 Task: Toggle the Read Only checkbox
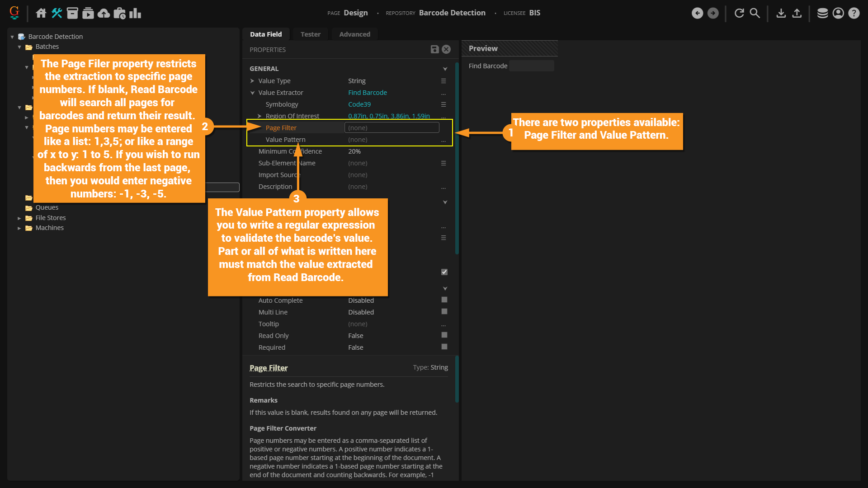pyautogui.click(x=444, y=335)
